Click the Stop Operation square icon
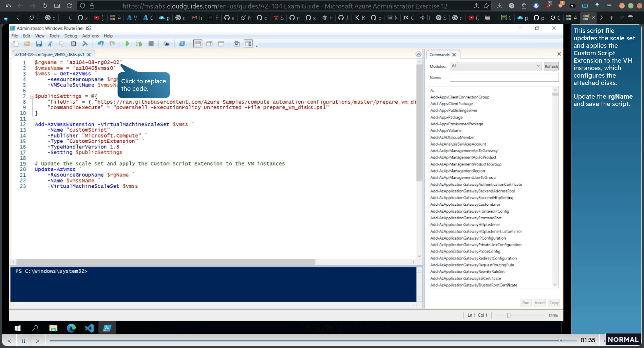644x348 pixels. tap(151, 44)
